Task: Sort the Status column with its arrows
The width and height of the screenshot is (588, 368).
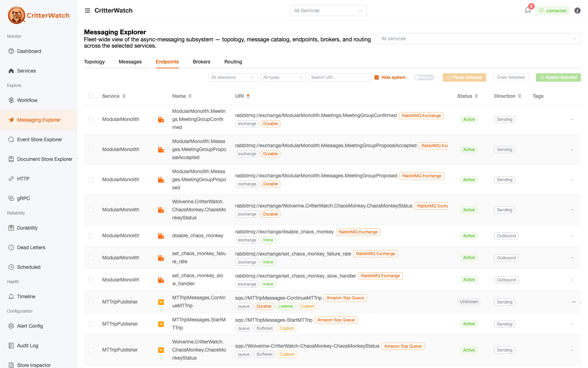Action: (476, 96)
